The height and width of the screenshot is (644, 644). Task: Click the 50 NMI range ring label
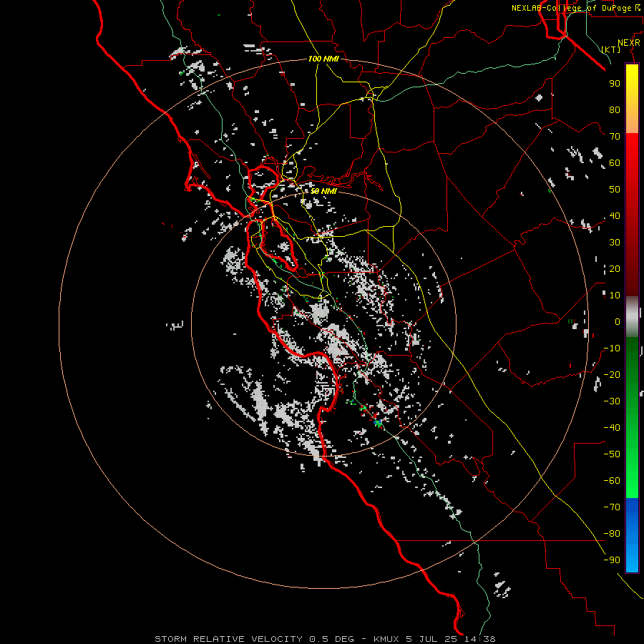pyautogui.click(x=323, y=191)
